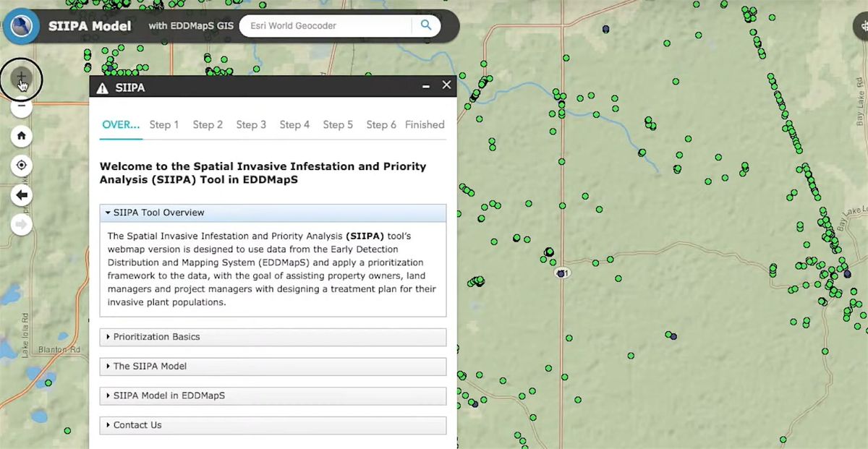Click the SIIPA Model app logo
Image resolution: width=868 pixels, height=449 pixels.
(x=22, y=27)
